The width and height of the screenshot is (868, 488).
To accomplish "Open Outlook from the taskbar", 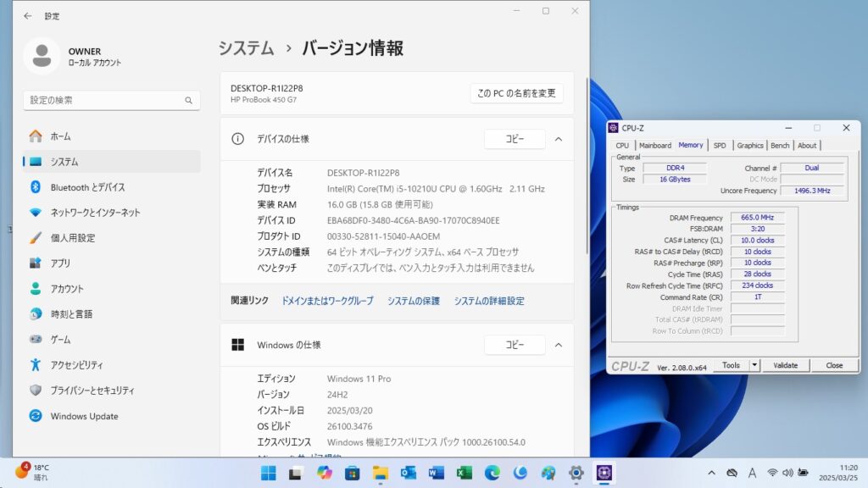I will coord(408,473).
